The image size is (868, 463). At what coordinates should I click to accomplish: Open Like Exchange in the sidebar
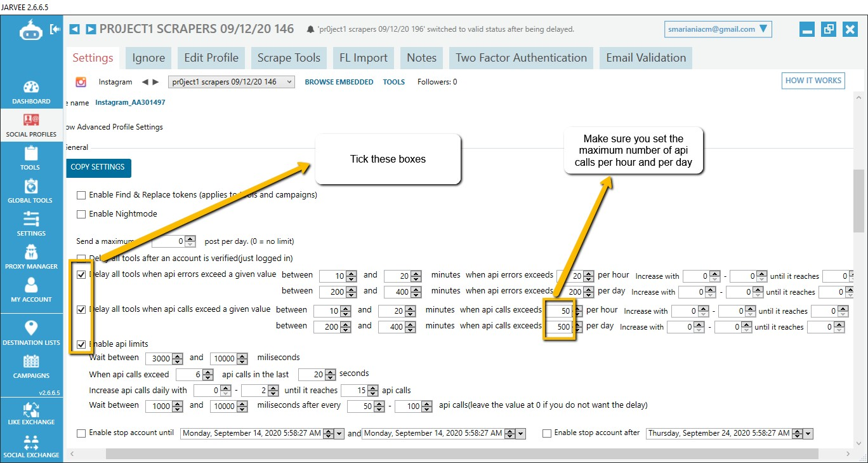click(31, 413)
